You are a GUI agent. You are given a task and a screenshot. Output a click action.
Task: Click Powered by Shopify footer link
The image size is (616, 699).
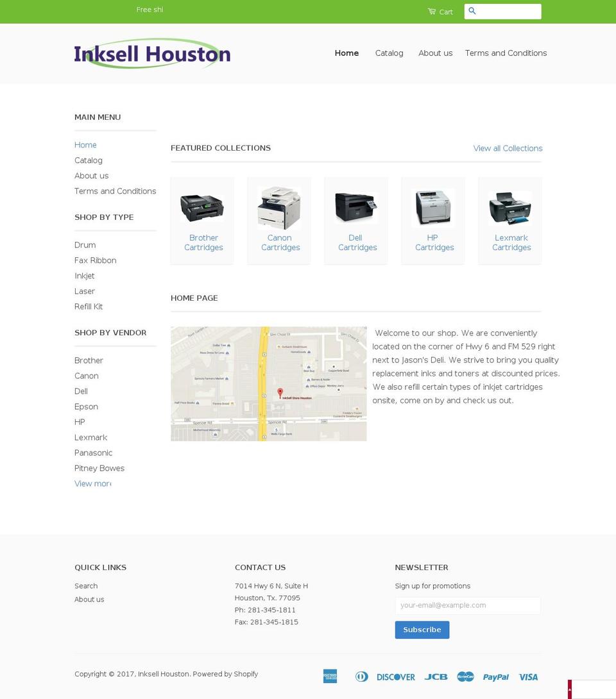click(225, 673)
